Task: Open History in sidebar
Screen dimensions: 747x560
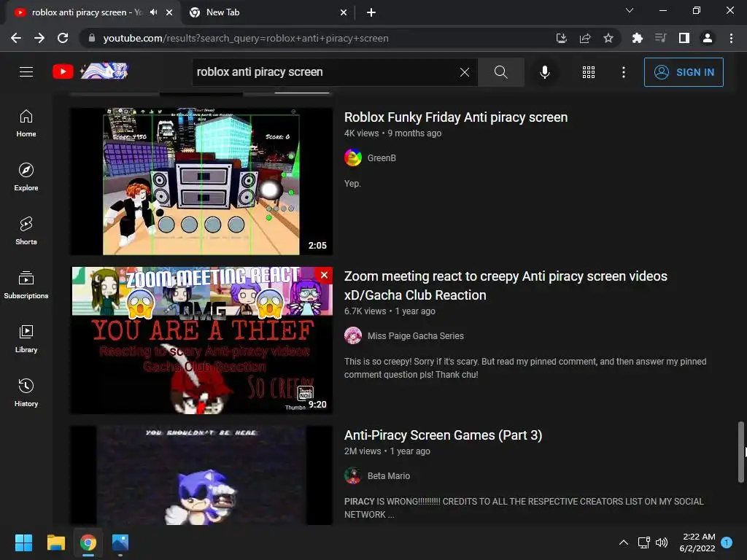Action: click(26, 392)
